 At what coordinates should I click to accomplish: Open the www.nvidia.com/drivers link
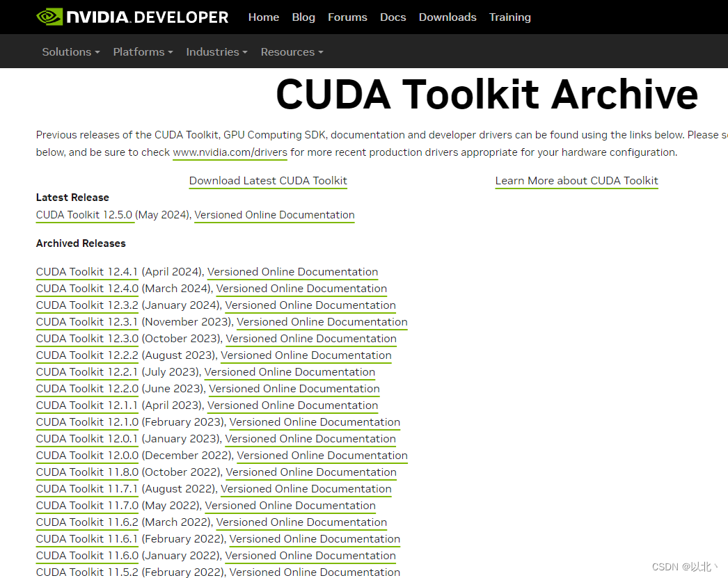[x=230, y=152]
